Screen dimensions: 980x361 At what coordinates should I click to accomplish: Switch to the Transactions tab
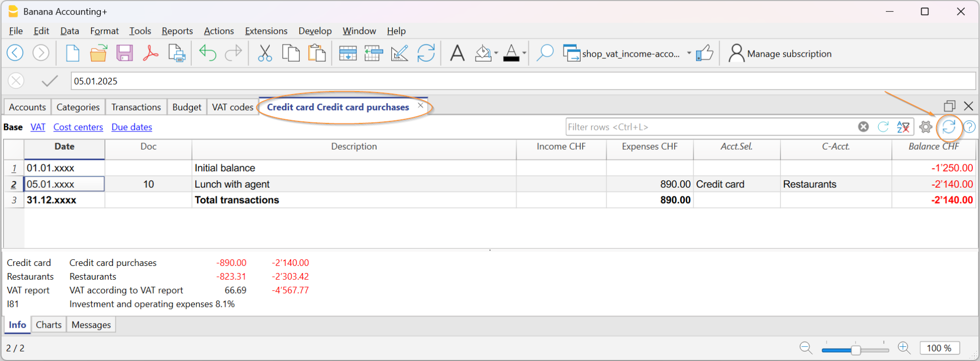(136, 107)
